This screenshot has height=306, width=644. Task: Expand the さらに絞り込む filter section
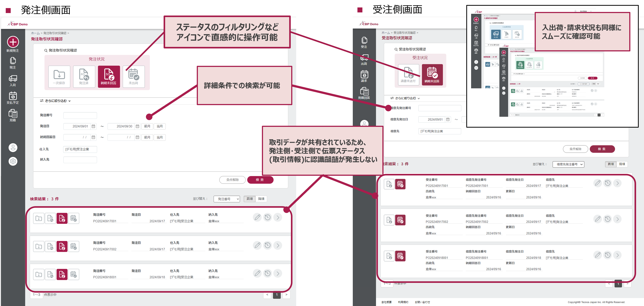[x=56, y=101]
